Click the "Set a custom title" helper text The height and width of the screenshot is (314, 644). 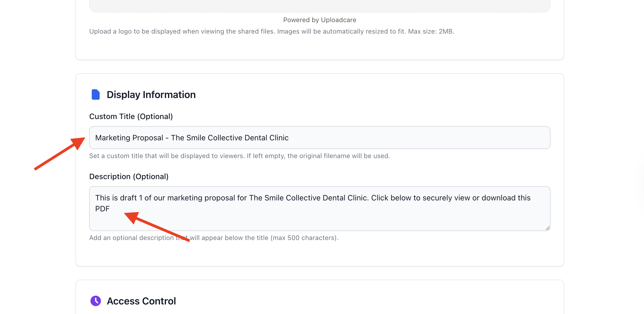tap(239, 156)
